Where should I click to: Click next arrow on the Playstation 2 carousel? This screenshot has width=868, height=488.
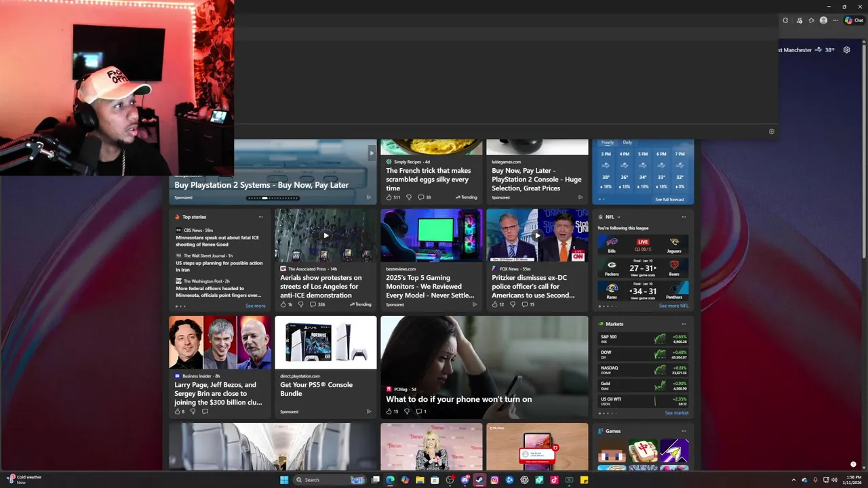click(371, 153)
